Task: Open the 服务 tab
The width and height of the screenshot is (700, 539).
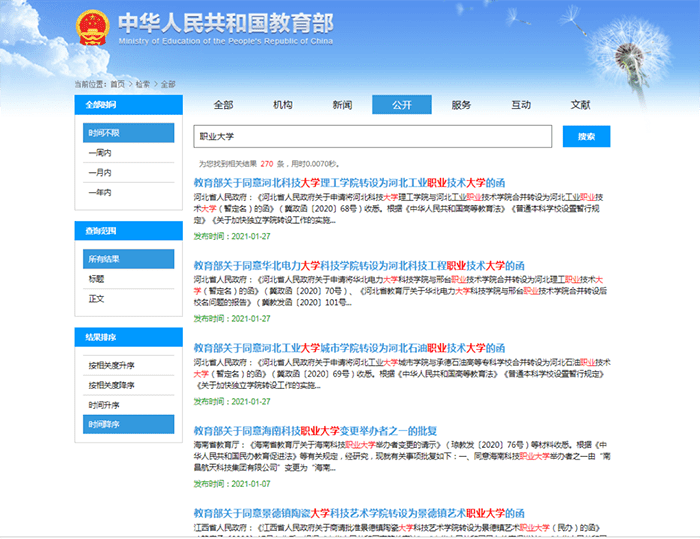Action: (461, 105)
